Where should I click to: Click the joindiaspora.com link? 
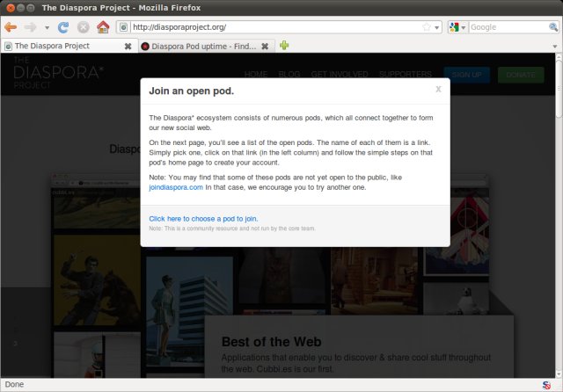tap(176, 187)
